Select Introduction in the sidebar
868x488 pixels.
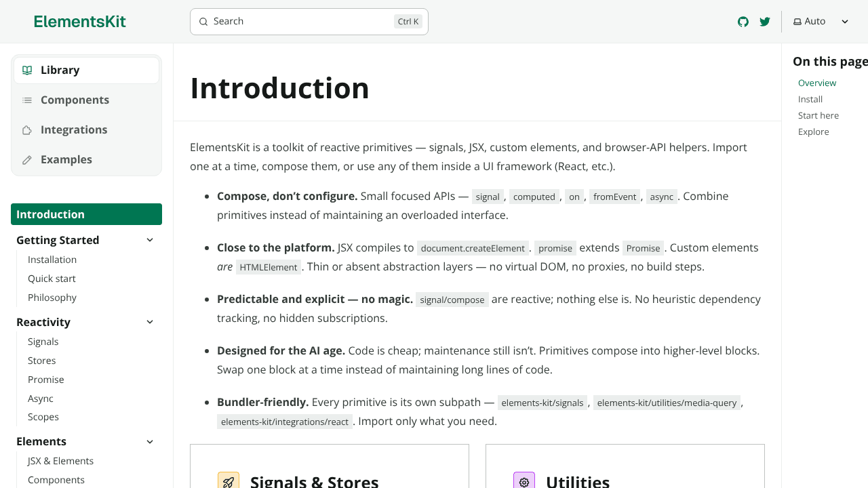coord(86,214)
